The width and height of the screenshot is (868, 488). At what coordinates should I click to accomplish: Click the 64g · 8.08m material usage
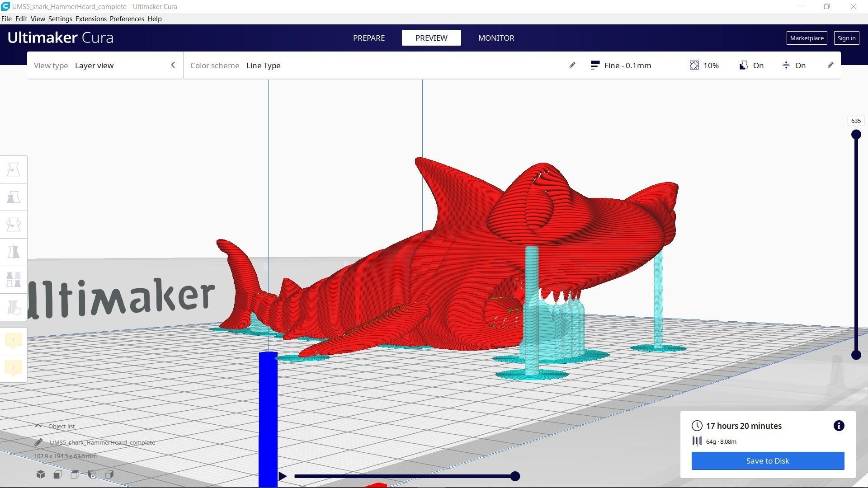point(721,441)
